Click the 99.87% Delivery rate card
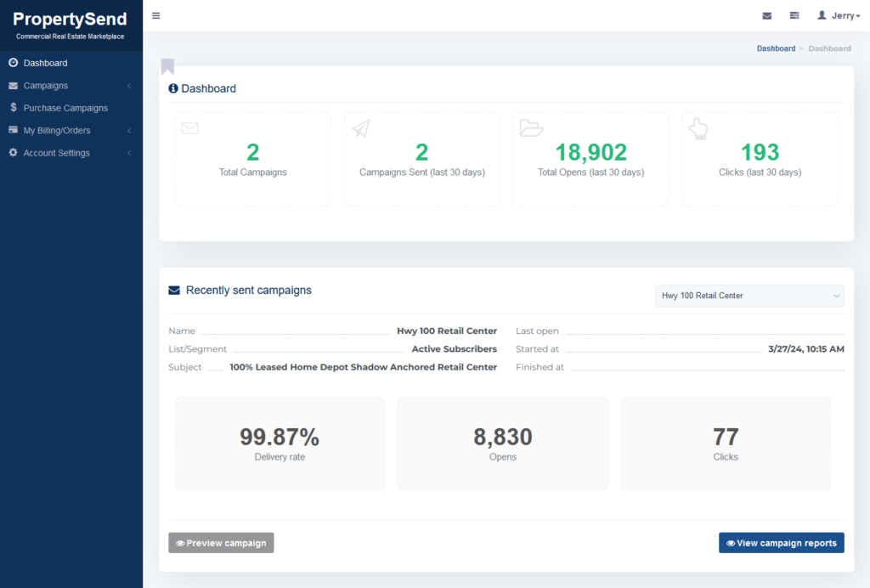Viewport: 870px width, 588px height. click(x=280, y=443)
